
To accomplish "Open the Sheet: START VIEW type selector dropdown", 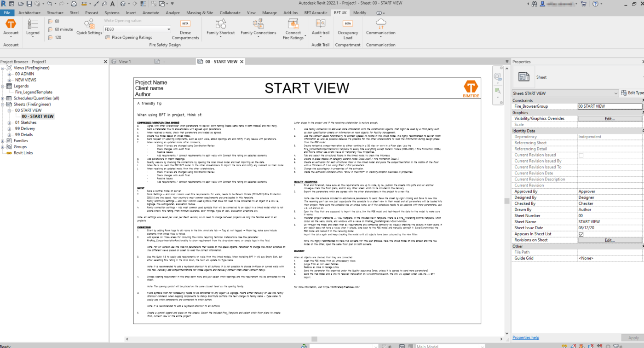I will [565, 93].
